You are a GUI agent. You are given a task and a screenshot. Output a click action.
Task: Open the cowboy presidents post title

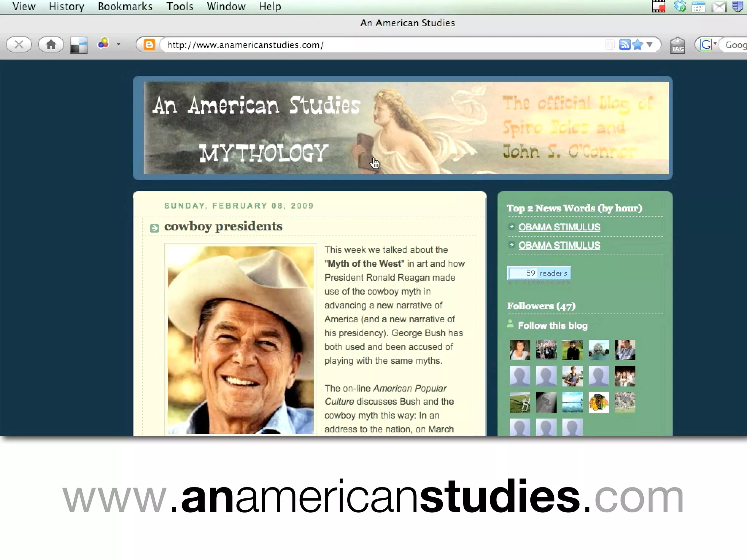tap(223, 226)
